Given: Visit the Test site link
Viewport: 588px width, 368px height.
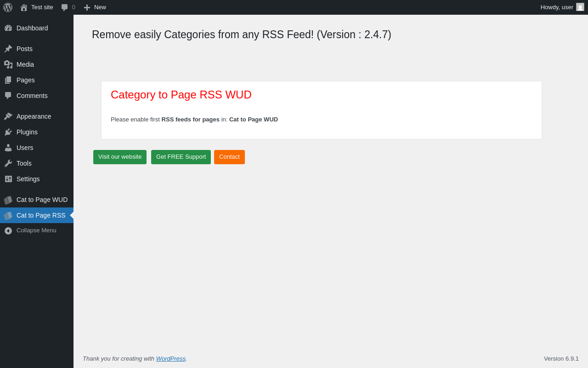Looking at the screenshot, I should [x=37, y=7].
